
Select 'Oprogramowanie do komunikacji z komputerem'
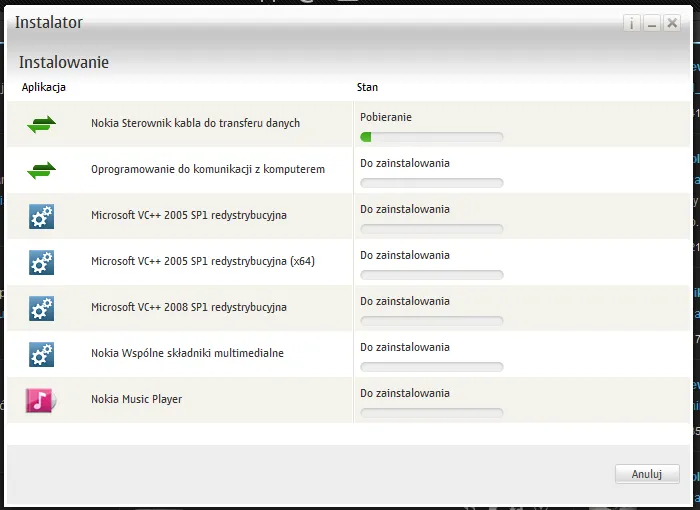[208, 169]
